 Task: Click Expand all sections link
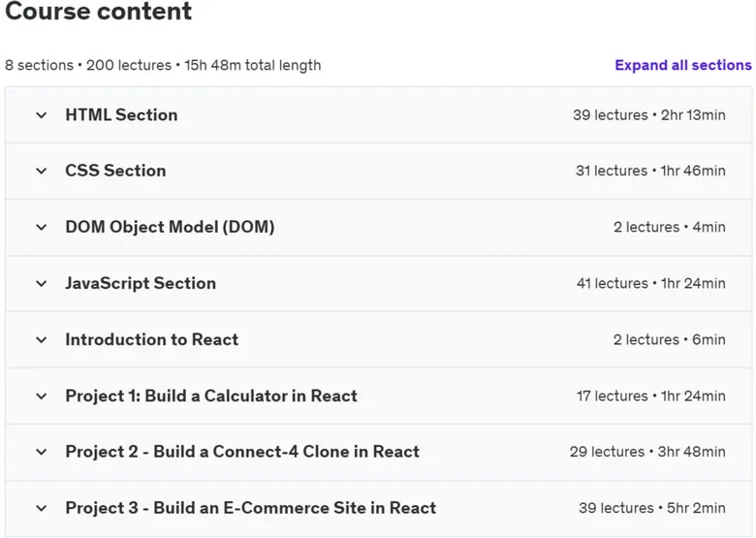(x=682, y=65)
